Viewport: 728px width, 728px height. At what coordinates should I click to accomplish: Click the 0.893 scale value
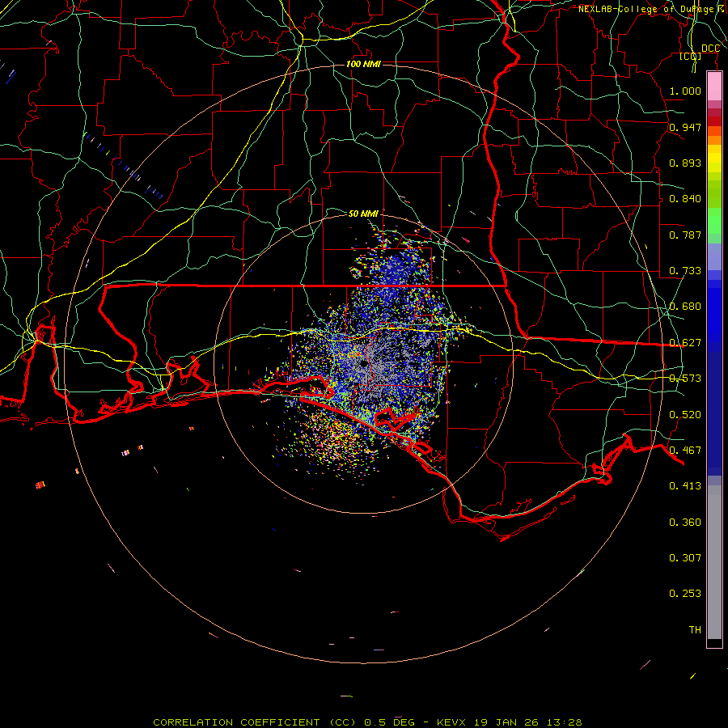[685, 163]
